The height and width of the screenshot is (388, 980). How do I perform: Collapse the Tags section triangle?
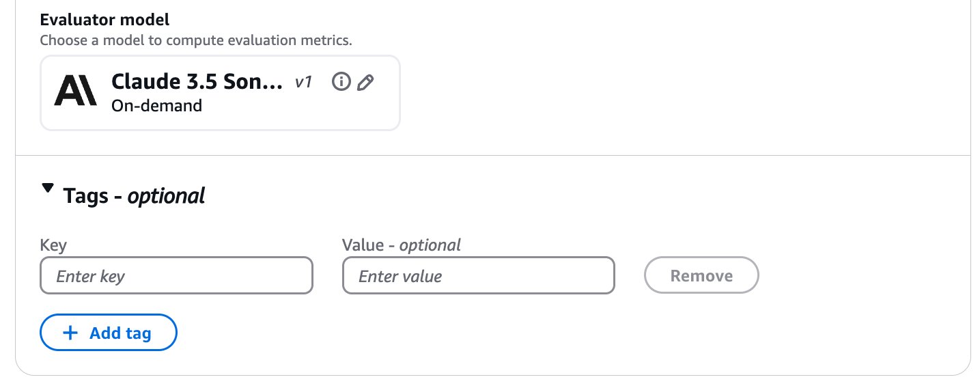47,188
